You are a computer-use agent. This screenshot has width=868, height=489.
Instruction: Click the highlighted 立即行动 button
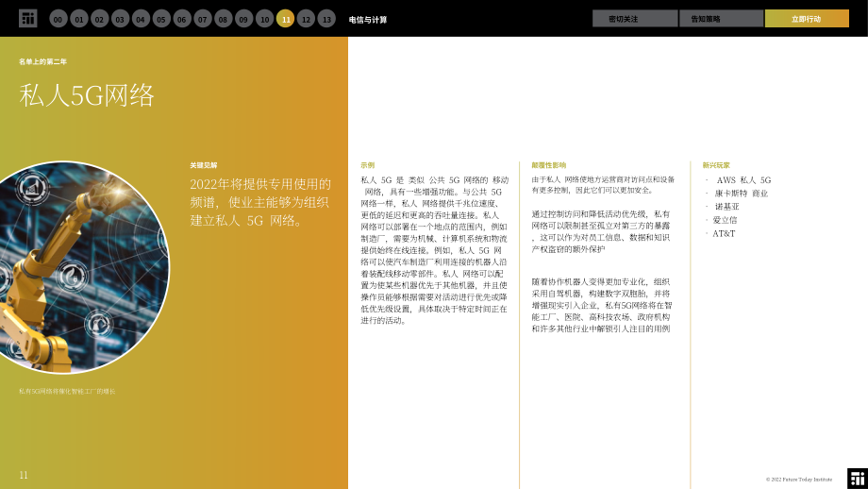[x=807, y=18]
